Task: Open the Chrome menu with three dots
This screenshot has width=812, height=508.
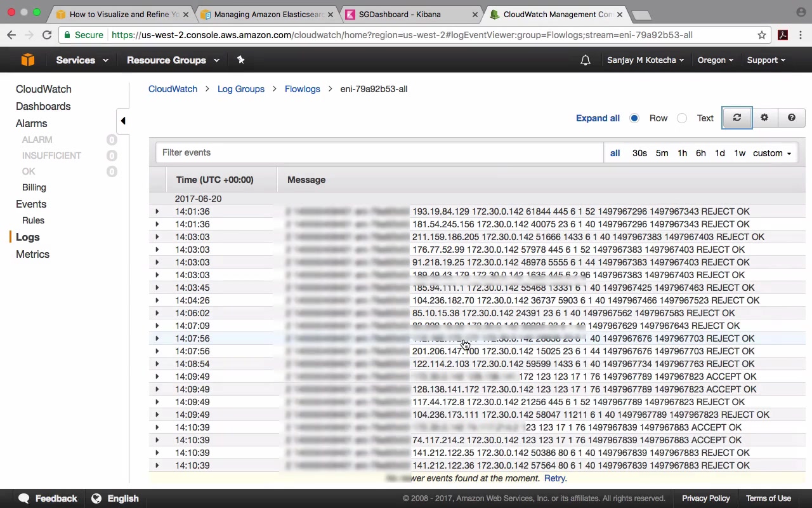Action: click(x=801, y=35)
